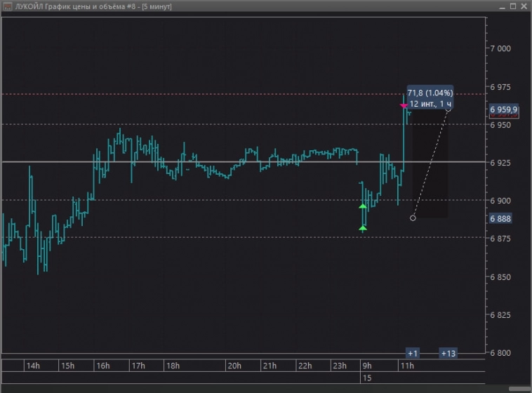
Task: Click the measurement tooltip showing 71,8 (1.04%)
Action: 430,98
